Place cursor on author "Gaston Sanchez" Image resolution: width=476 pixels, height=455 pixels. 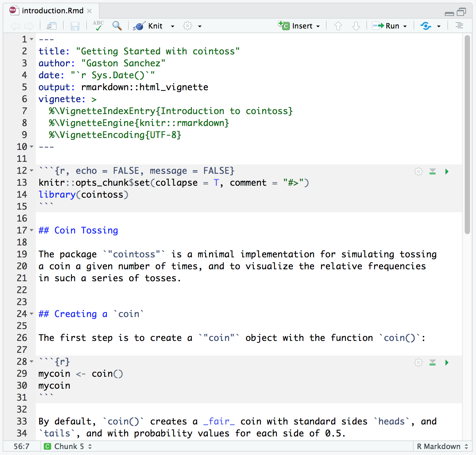[x=123, y=63]
